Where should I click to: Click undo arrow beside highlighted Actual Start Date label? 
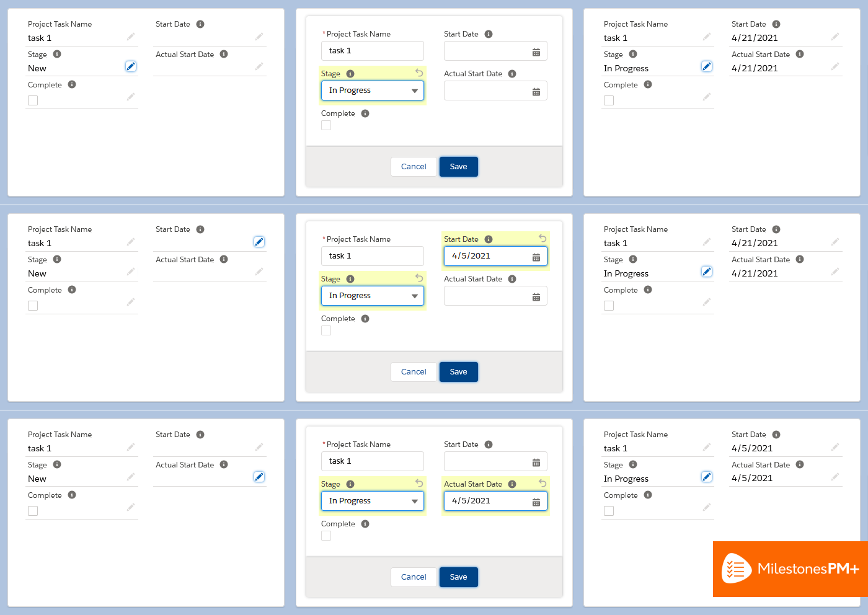tap(542, 484)
